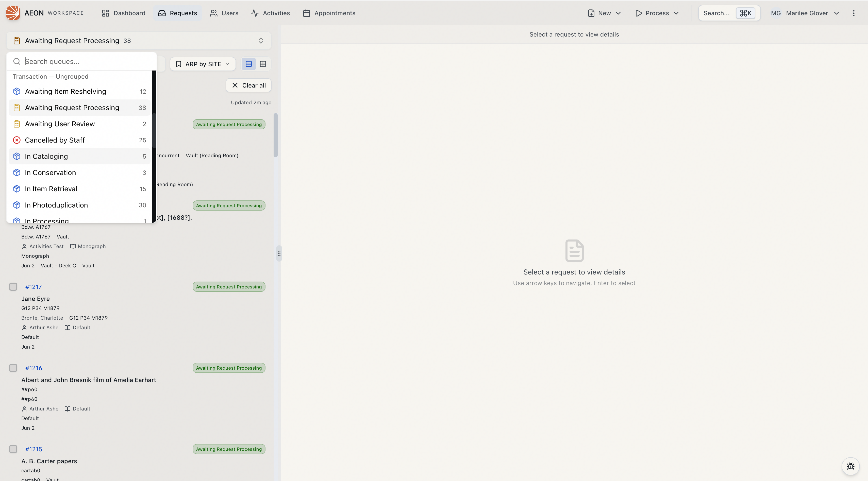This screenshot has height=481, width=868.
Task: Tick the checkbox for request #1216
Action: point(13,368)
